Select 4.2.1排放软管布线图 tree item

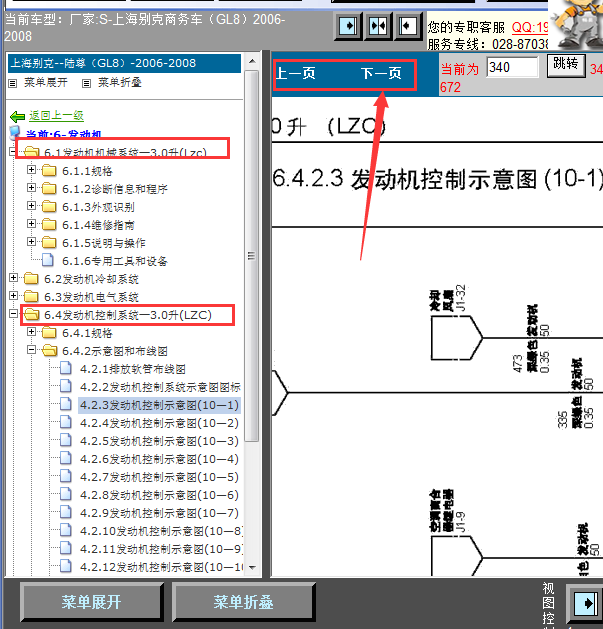coord(133,369)
